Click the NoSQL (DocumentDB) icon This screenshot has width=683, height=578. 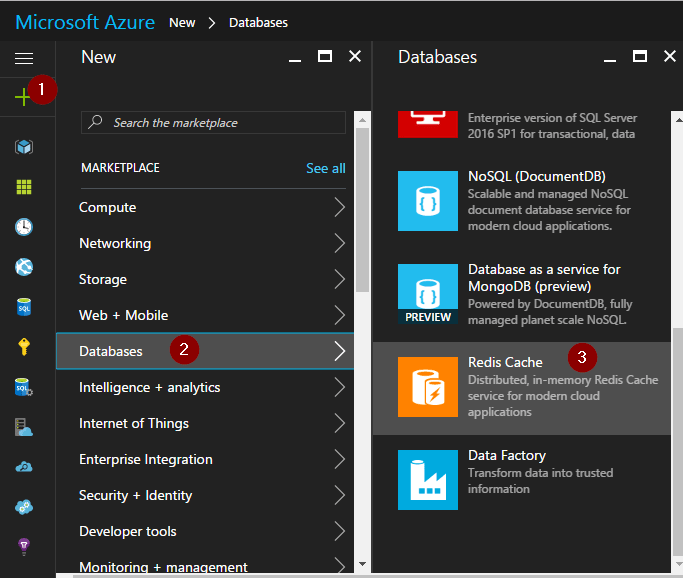[x=427, y=201]
